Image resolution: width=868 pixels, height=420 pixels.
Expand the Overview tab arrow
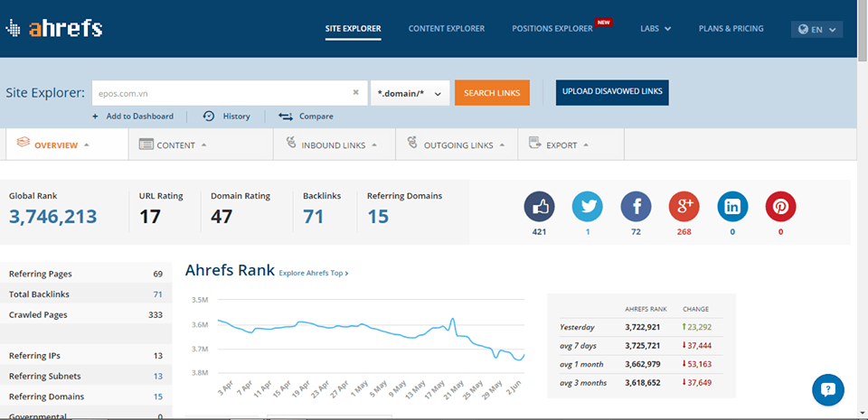87,145
